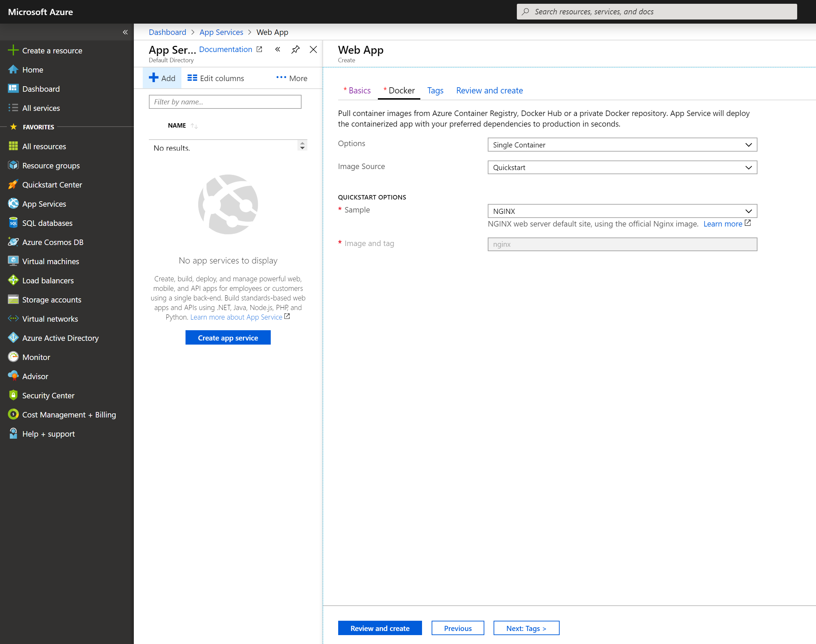Click the Create app service button
The height and width of the screenshot is (644, 816).
click(228, 337)
